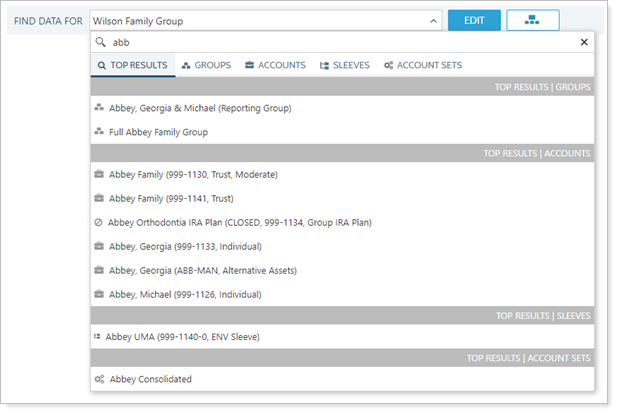Click group icon beside Full Abbey Family Group
Viewport: 617px width, 413px height.
pyautogui.click(x=99, y=132)
